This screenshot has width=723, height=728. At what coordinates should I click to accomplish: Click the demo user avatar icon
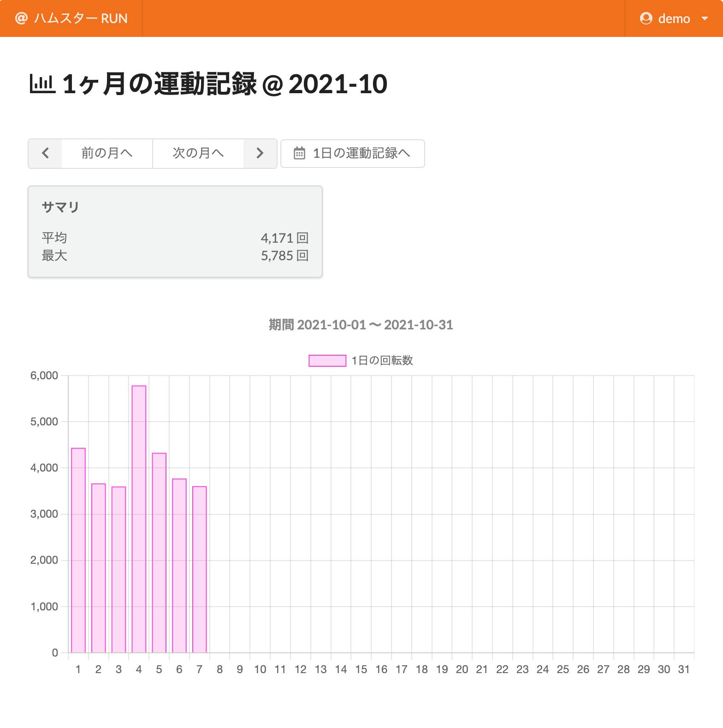click(646, 18)
